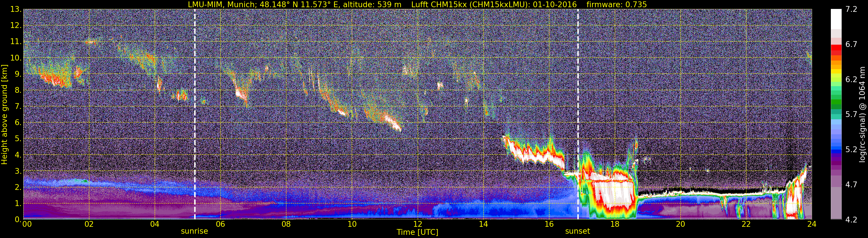Image resolution: width=868 pixels, height=238 pixels.
Task: Click the '13.' tick on the height axis
Action: point(16,9)
